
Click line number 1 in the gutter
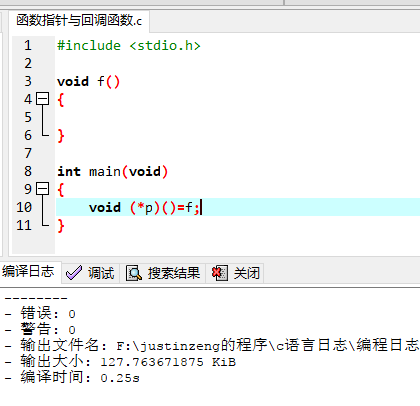pos(28,45)
